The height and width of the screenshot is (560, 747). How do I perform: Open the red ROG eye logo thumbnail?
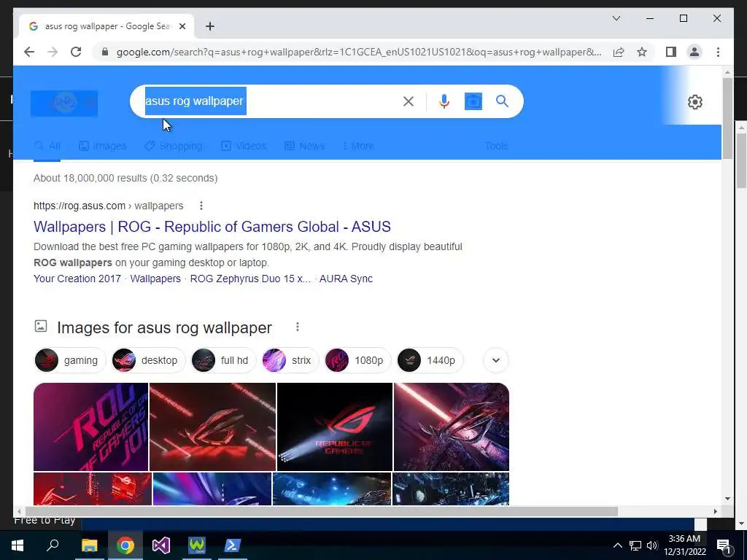pos(212,427)
